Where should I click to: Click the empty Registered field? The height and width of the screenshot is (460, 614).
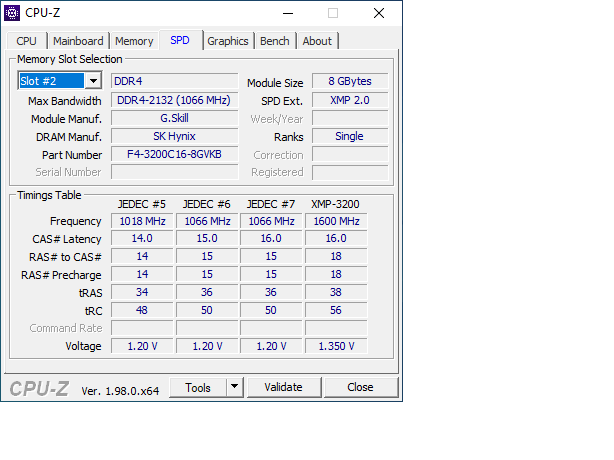coord(350,172)
